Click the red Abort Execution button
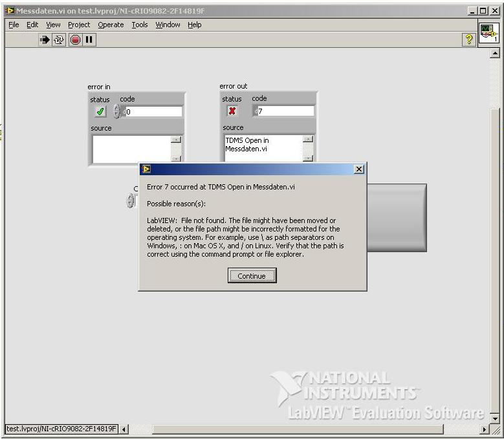The height and width of the screenshot is (439, 504). (75, 40)
